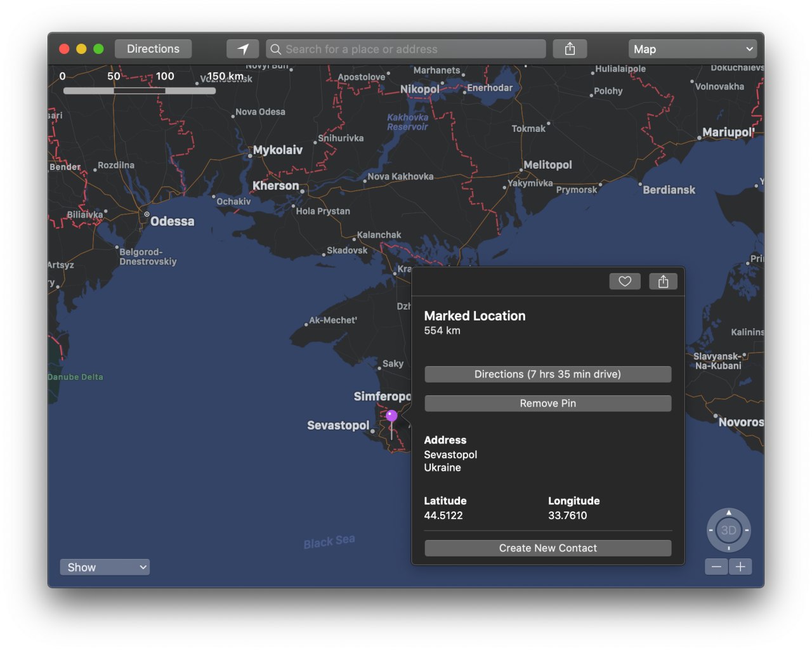812x651 pixels.
Task: Click the latitude value 44.5122
Action: (443, 515)
